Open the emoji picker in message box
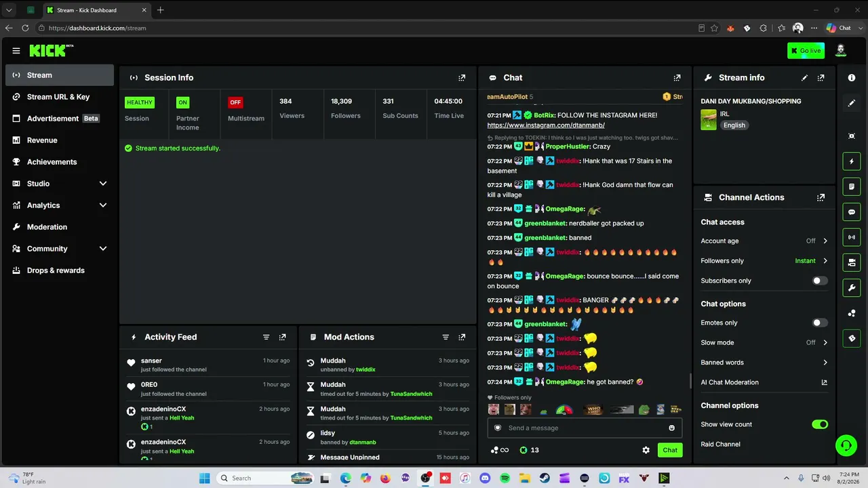This screenshot has height=488, width=868. point(672,428)
